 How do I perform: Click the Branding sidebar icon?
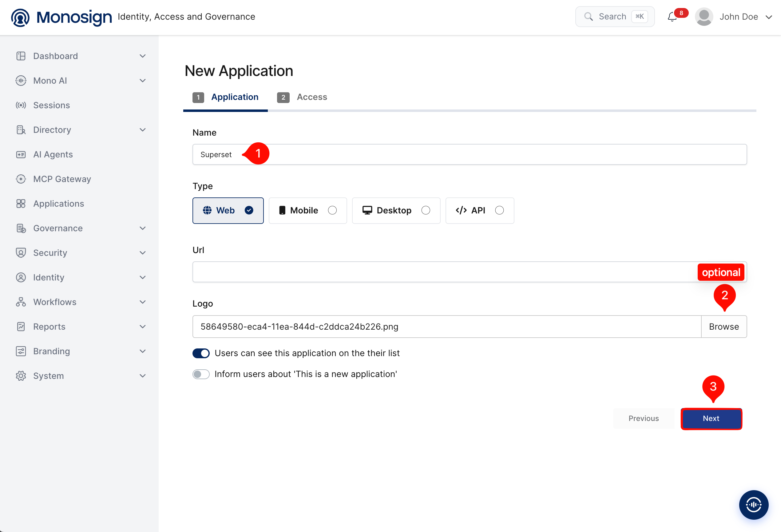21,351
